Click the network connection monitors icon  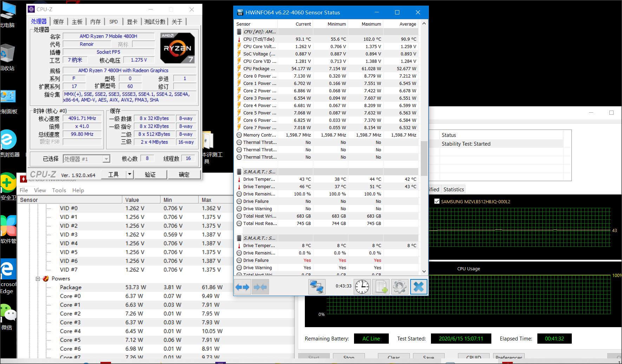(316, 287)
